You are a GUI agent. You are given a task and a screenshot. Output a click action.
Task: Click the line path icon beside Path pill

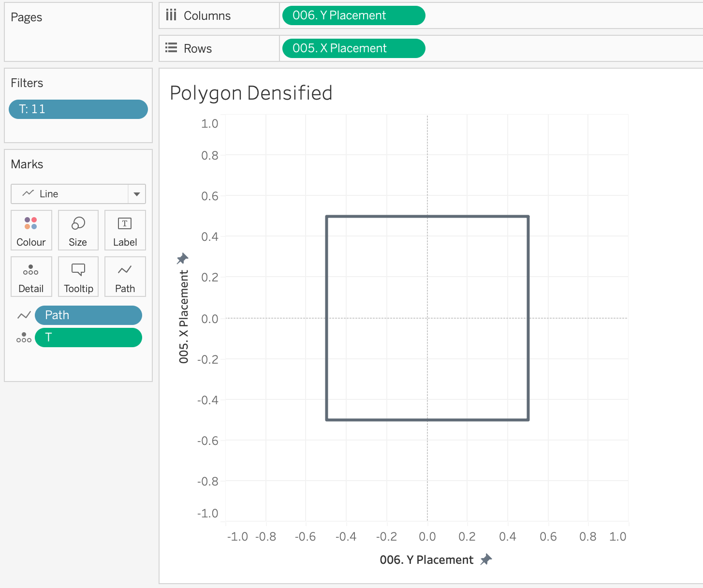24,315
